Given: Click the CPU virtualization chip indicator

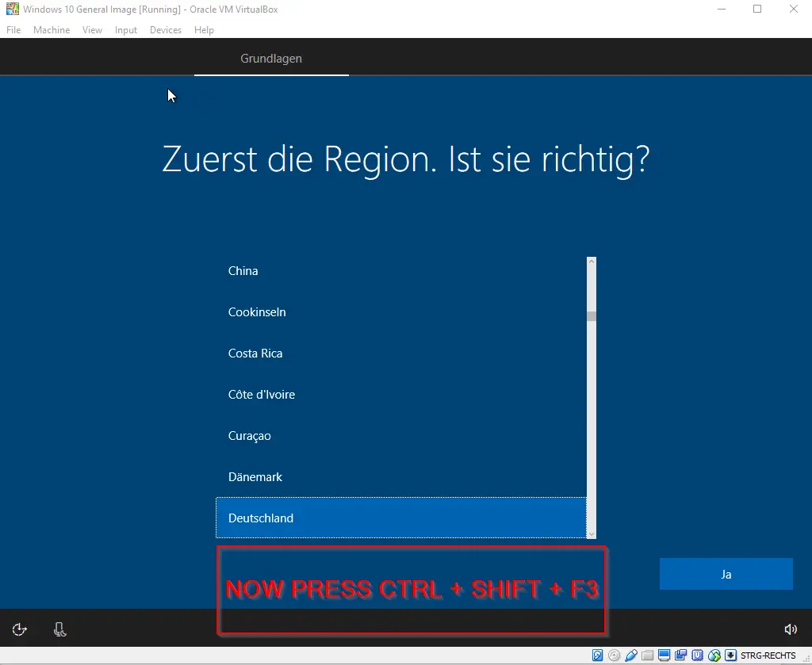Looking at the screenshot, I should pos(698,655).
